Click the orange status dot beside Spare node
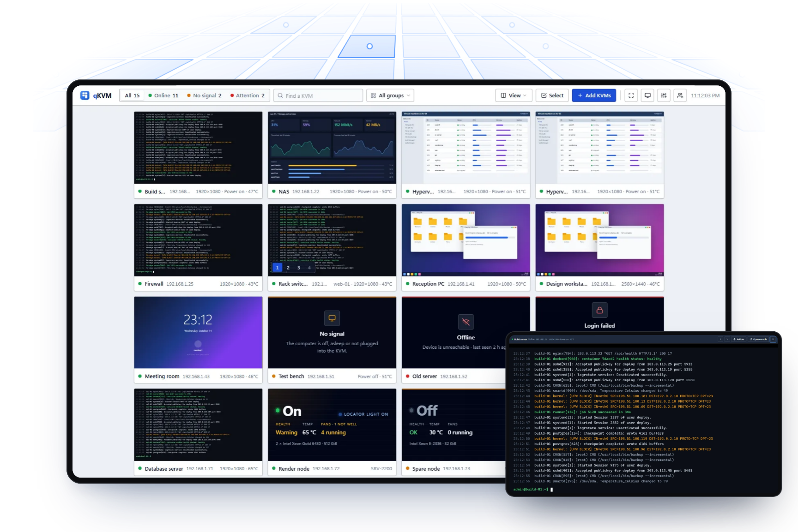This screenshot has height=532, width=798. coord(407,468)
